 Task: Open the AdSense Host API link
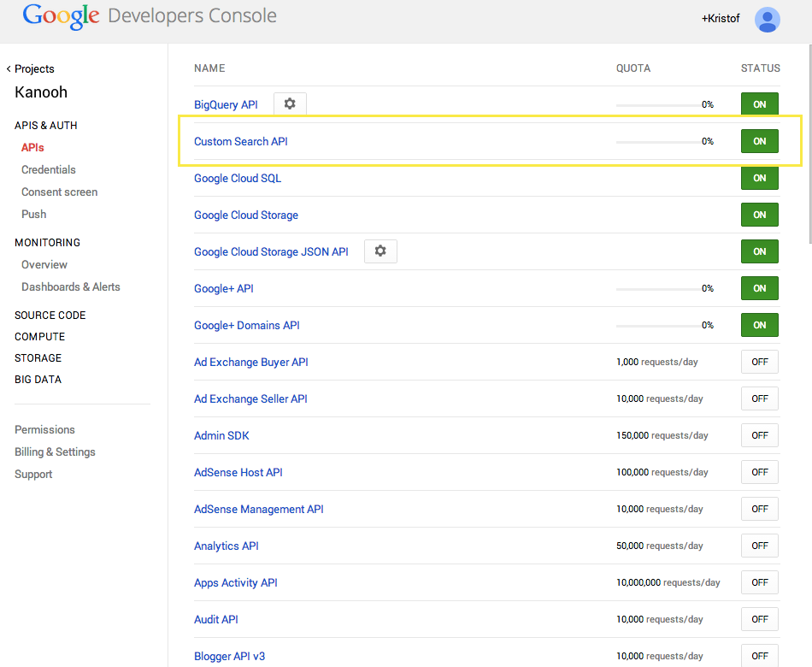(x=238, y=473)
